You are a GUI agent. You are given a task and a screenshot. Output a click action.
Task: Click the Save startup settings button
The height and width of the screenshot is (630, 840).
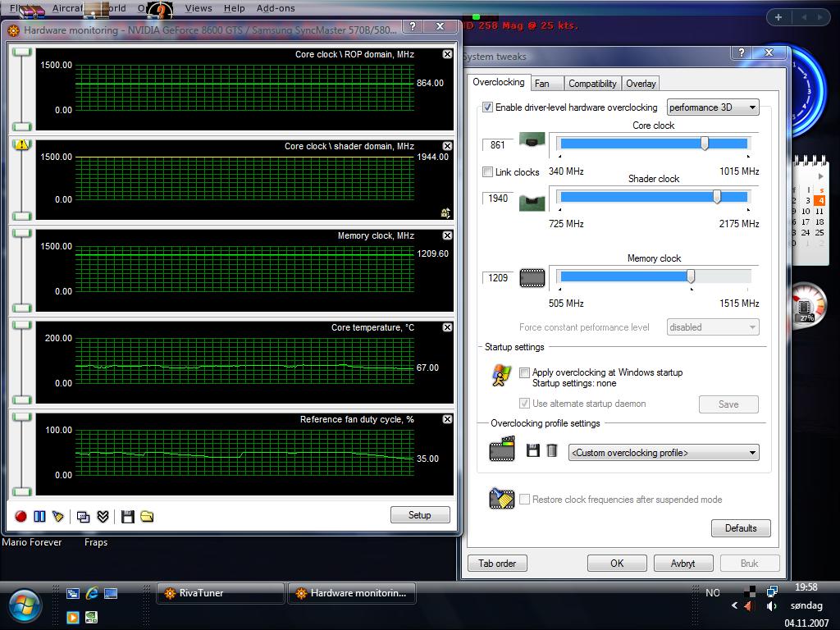coord(728,404)
